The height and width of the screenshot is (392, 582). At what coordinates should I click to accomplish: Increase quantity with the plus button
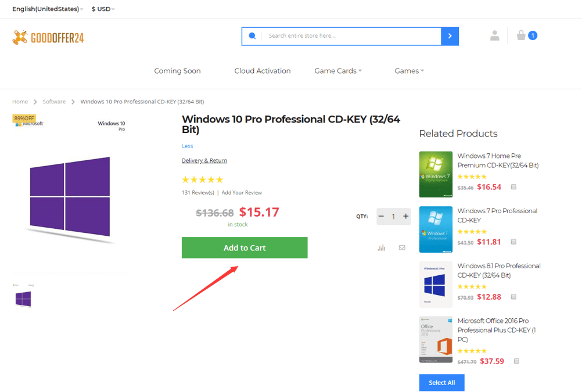(405, 217)
